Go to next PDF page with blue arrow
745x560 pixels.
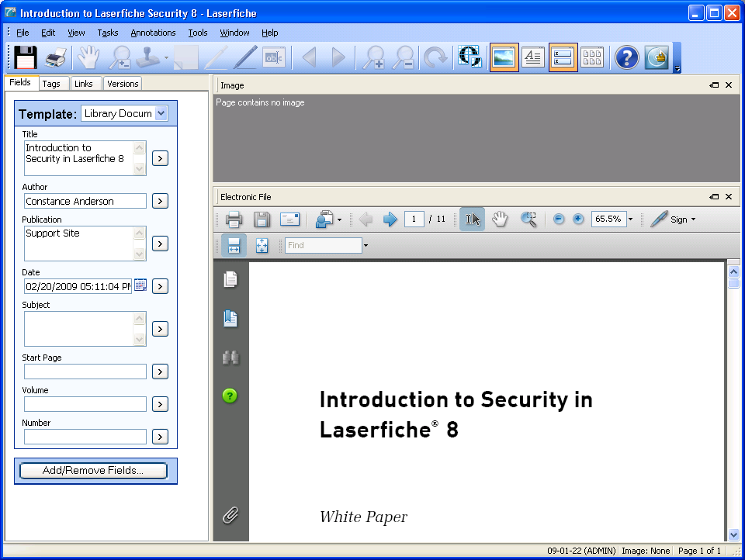[390, 220]
